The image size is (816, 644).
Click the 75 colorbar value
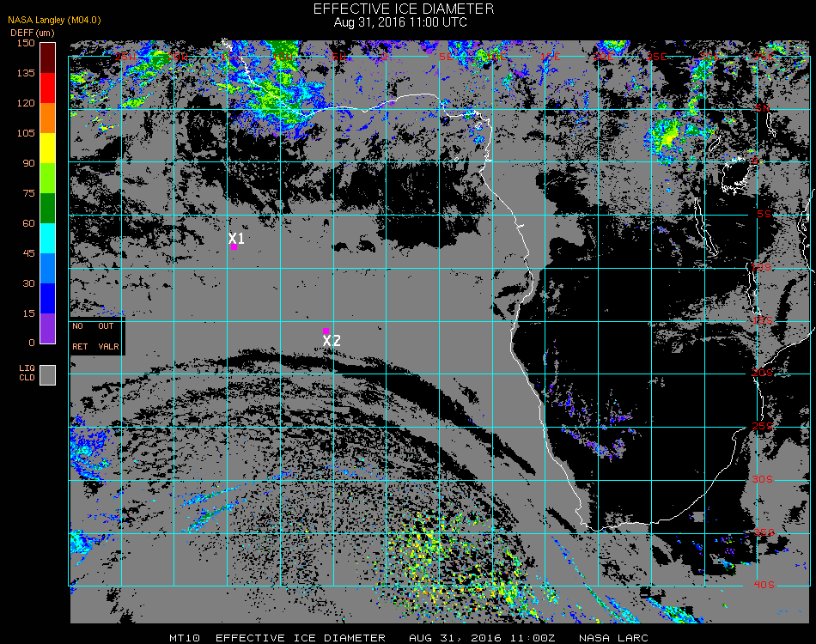point(28,193)
